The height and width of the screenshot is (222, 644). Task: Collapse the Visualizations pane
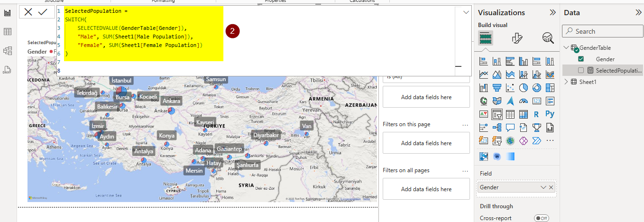552,13
